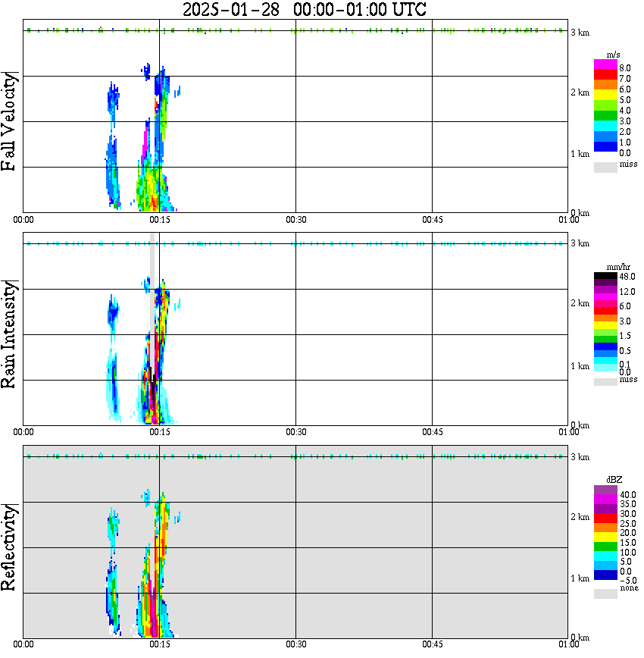Select the -5.0 value in the dBZ legend
Viewport: 644px width, 658px height.
coord(627,581)
